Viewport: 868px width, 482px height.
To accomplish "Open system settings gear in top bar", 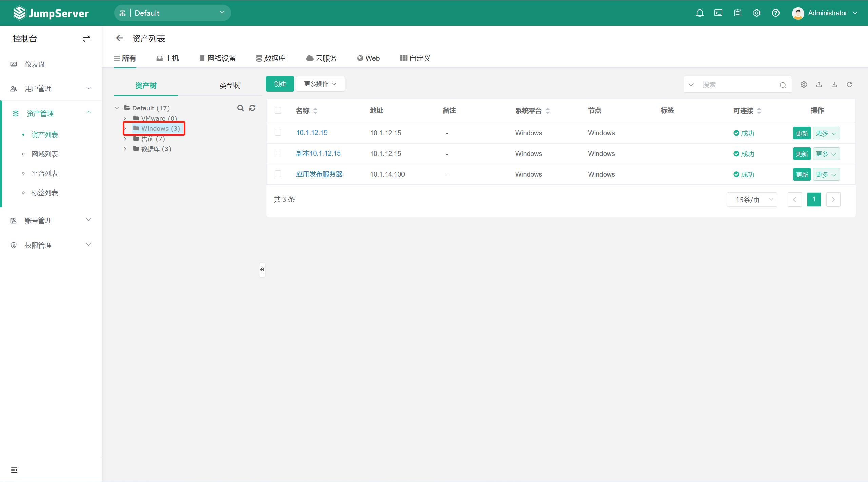I will click(756, 13).
